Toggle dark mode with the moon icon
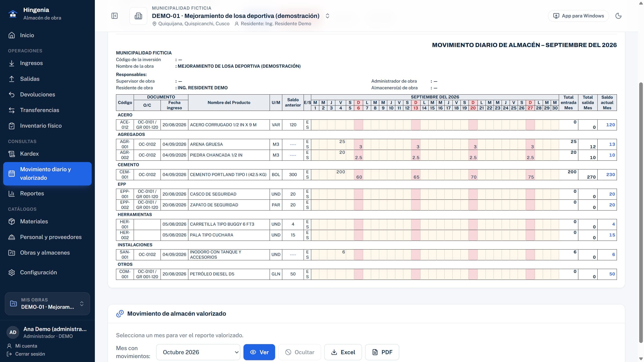 tap(618, 16)
